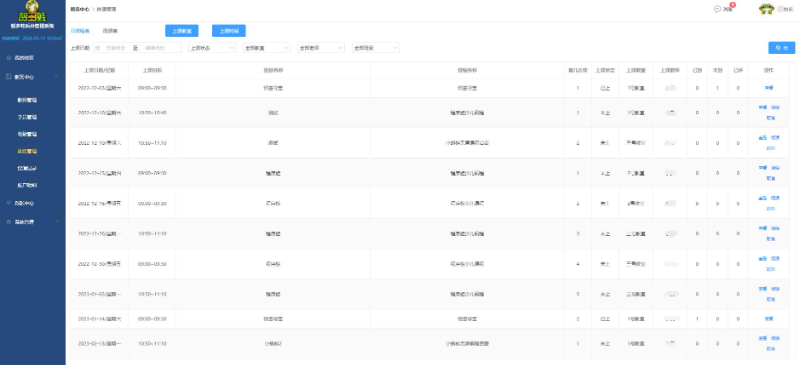The image size is (800, 365).
Task: Click the 2022-12-15 date cell
Action: coord(99,174)
